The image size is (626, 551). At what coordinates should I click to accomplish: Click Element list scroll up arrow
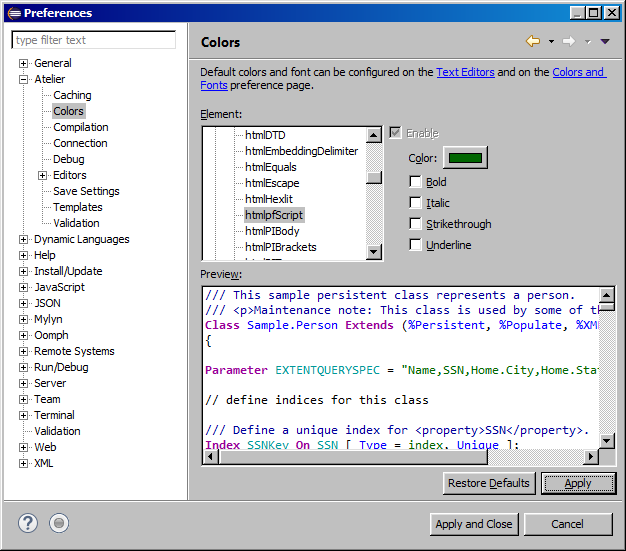click(x=374, y=135)
